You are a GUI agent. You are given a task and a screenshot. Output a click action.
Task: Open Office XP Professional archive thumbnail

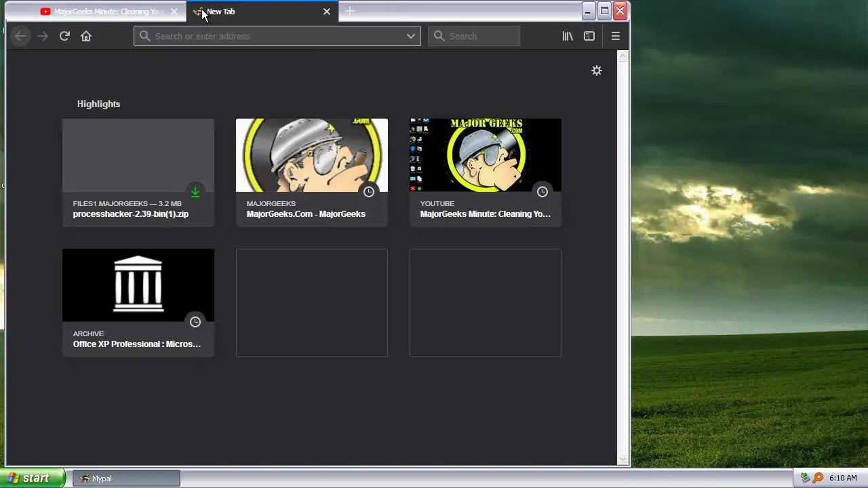[x=138, y=285]
